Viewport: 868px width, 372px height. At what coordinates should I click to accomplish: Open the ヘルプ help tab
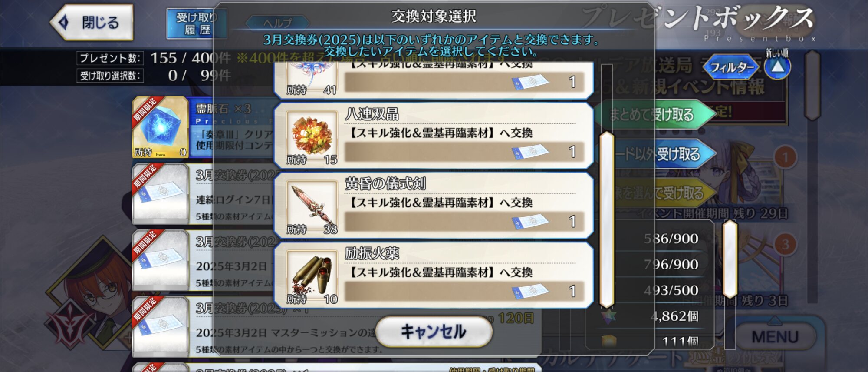point(278,23)
